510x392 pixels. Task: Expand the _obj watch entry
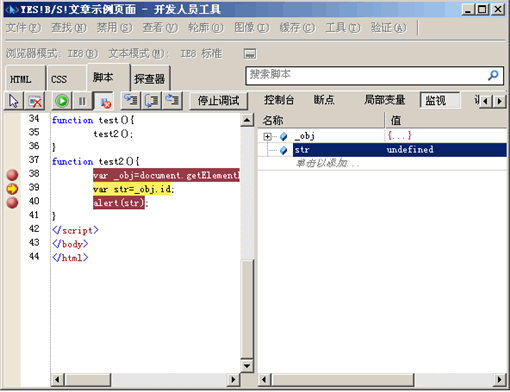[x=267, y=136]
